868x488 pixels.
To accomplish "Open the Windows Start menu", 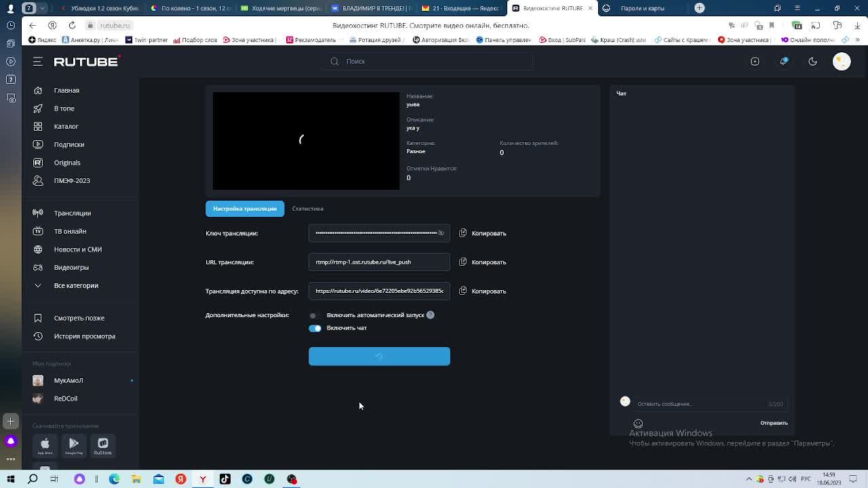I will [x=11, y=479].
